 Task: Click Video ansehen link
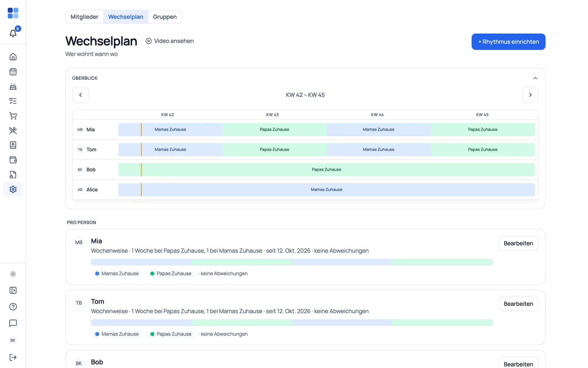pyautogui.click(x=170, y=41)
